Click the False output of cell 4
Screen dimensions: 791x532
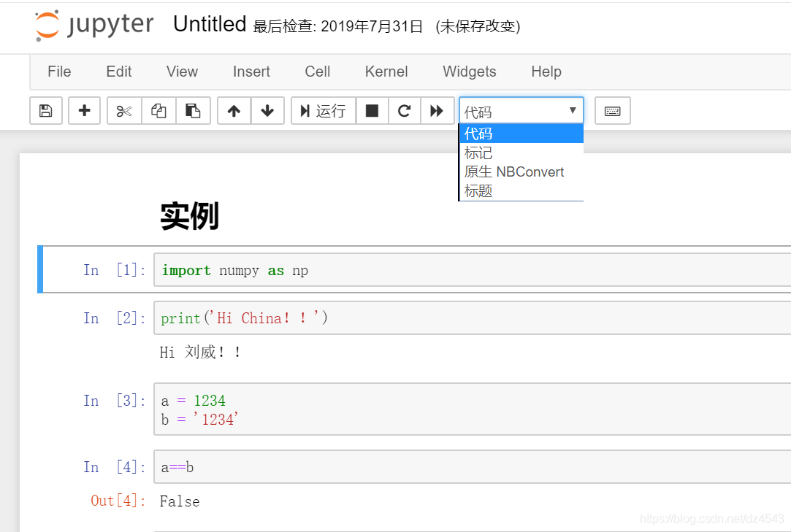click(180, 501)
